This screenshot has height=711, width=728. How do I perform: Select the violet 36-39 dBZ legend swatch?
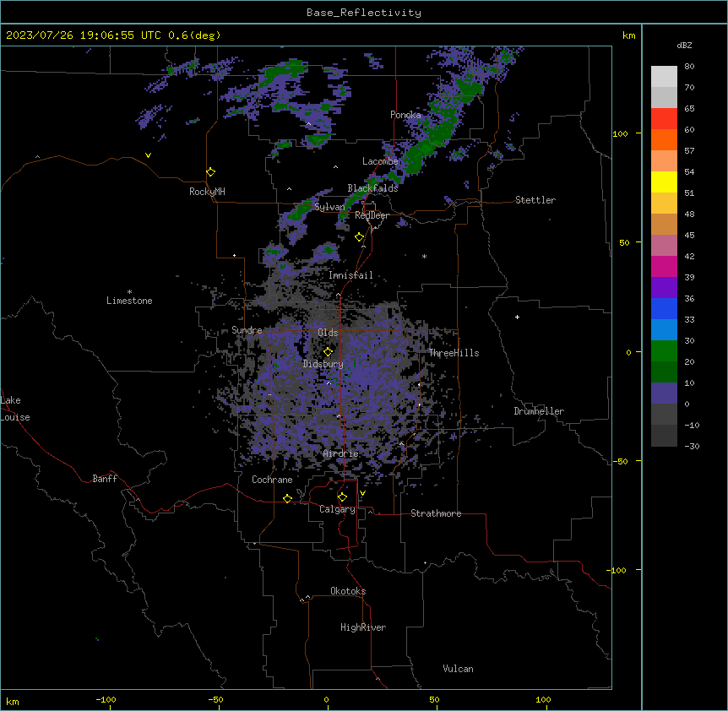[x=664, y=288]
